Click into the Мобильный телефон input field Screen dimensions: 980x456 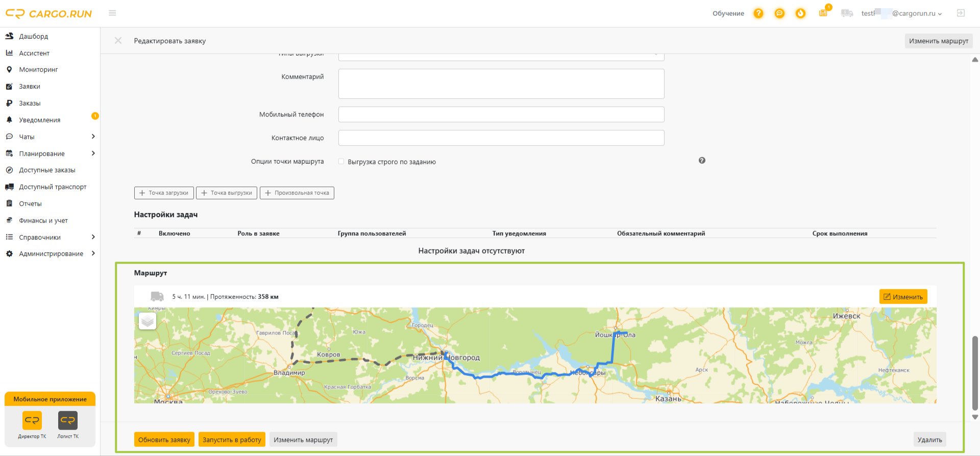tap(501, 114)
